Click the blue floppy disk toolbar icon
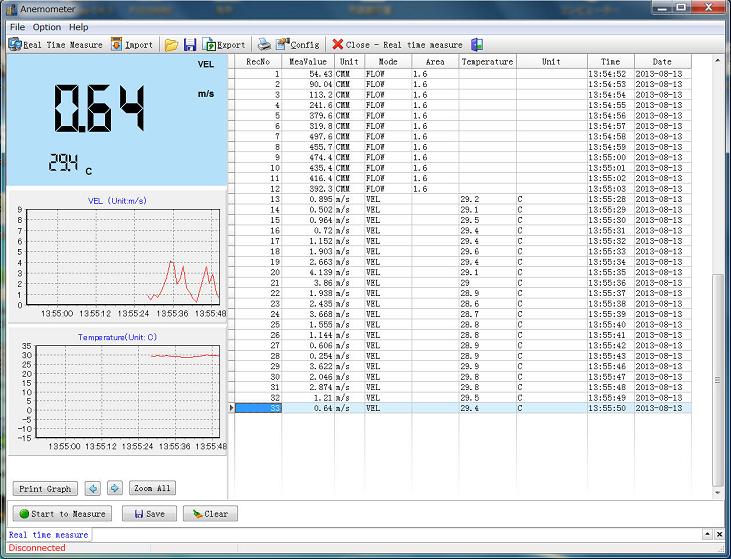 pyautogui.click(x=190, y=45)
